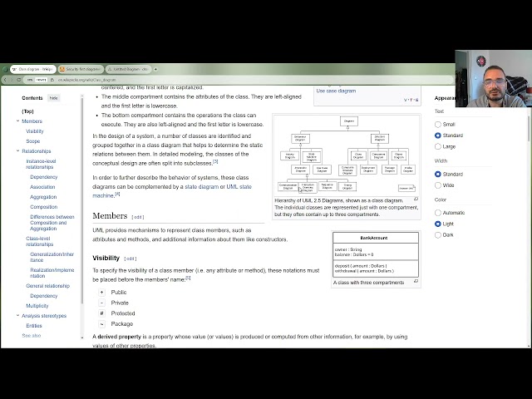Switch to the Security first diagram tab

(81, 69)
